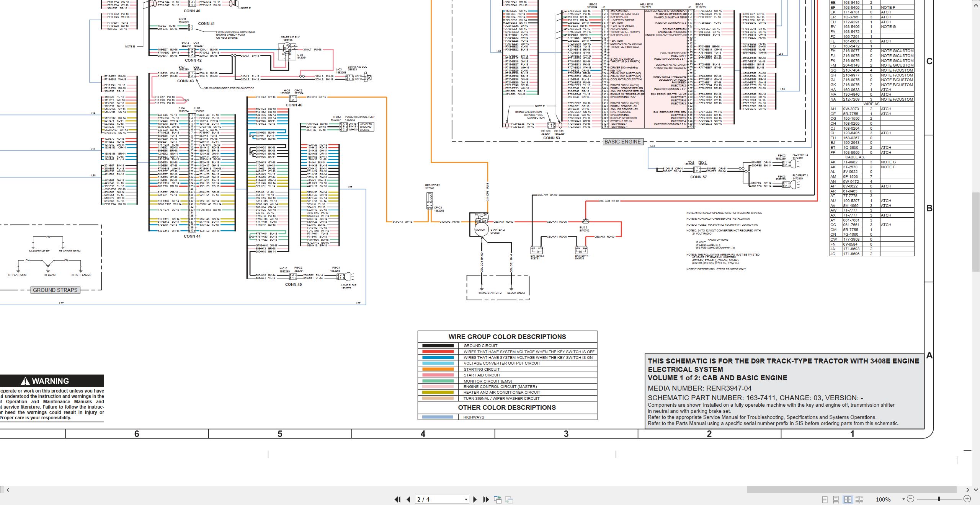Go to the next page
The image size is (980, 505).
click(x=475, y=499)
